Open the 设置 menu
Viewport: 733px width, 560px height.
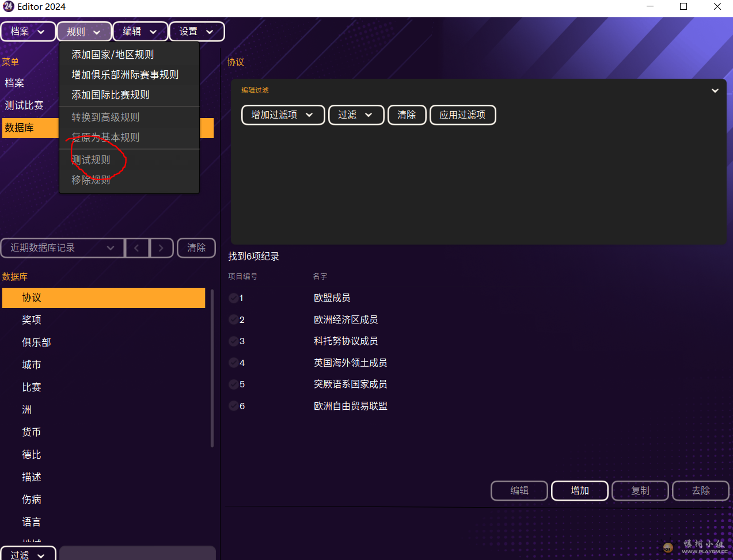coord(196,32)
